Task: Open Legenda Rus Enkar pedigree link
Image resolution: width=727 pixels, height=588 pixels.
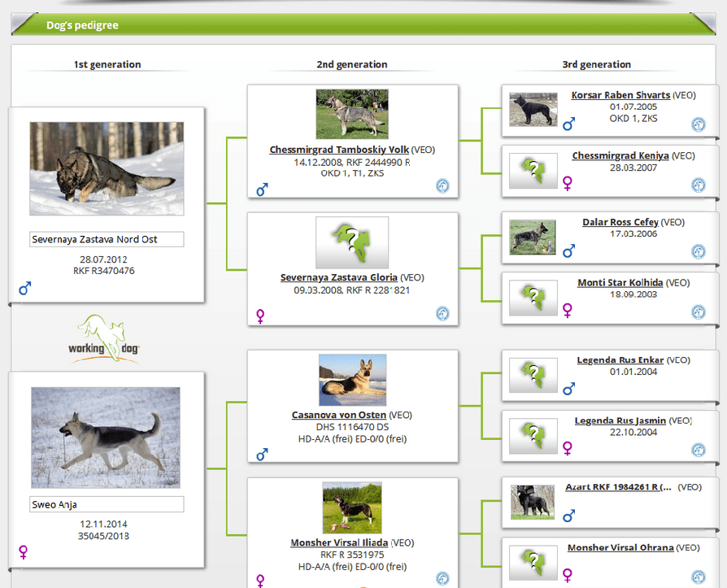Action: tap(620, 359)
